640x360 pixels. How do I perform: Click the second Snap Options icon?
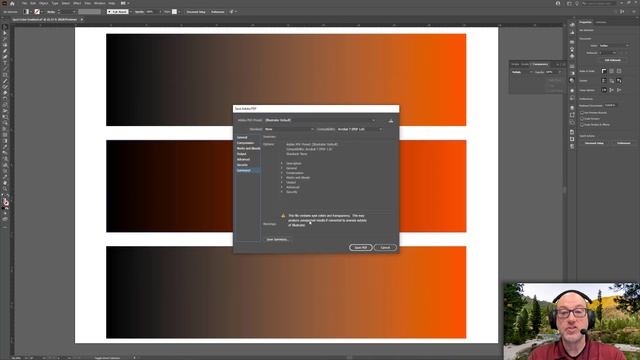pyautogui.click(x=611, y=90)
